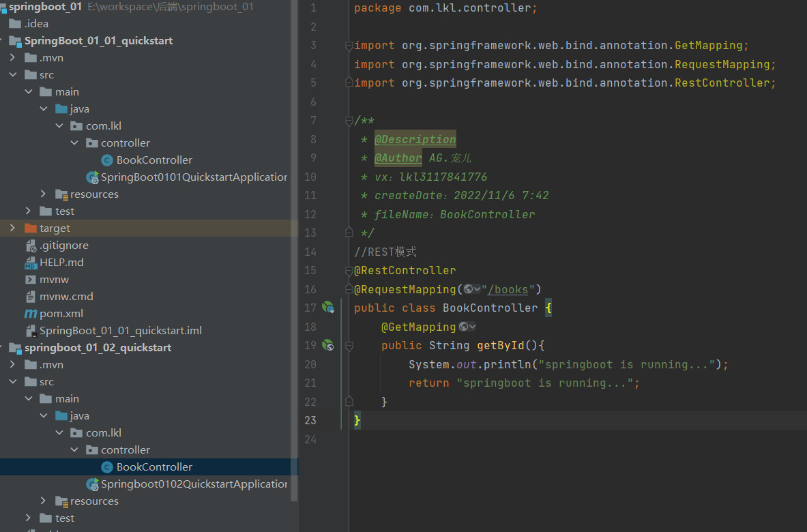
Task: Select the pom.xml file
Action: tap(61, 313)
